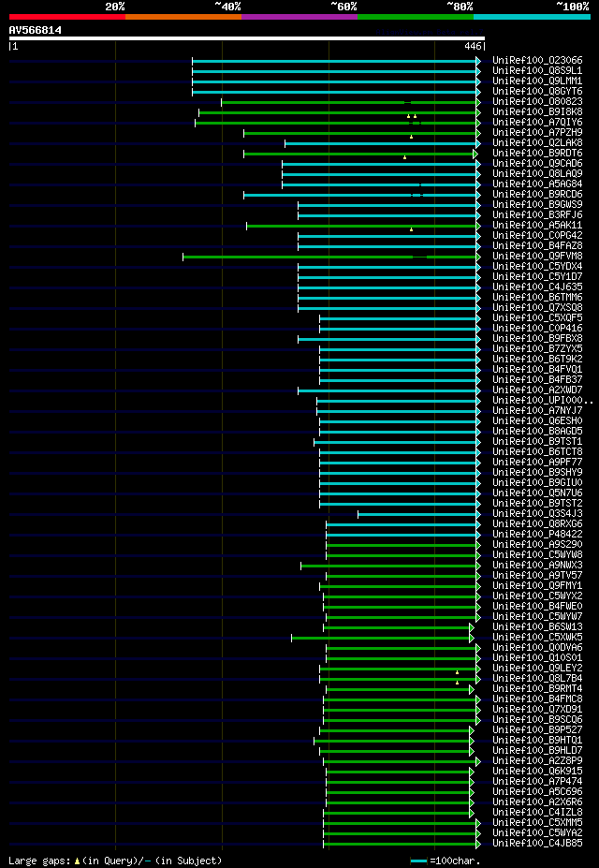Click the purple ~60% identity legend segment
Viewport: 599px width, 868px height.
click(x=299, y=17)
